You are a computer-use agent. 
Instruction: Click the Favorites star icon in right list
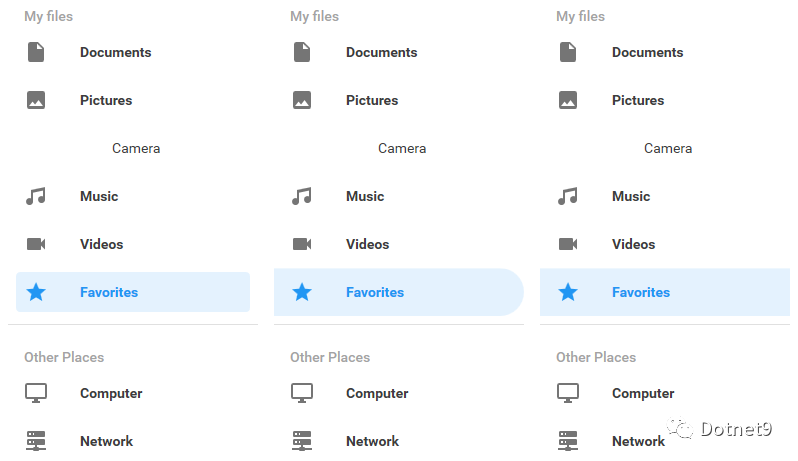click(567, 292)
